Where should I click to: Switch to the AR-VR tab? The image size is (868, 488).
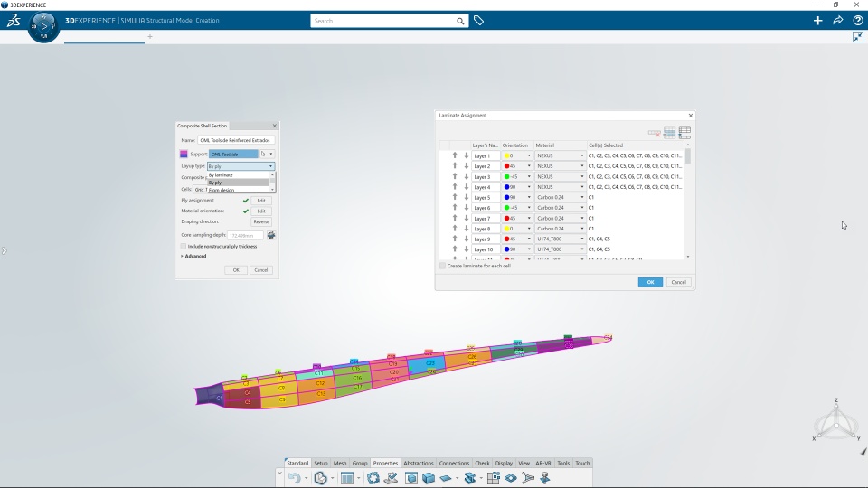point(543,463)
